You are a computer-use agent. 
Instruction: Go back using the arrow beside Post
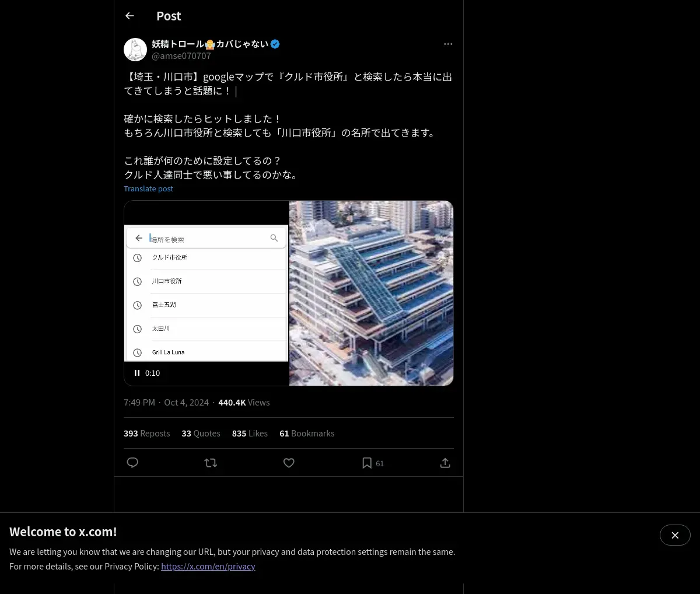129,16
